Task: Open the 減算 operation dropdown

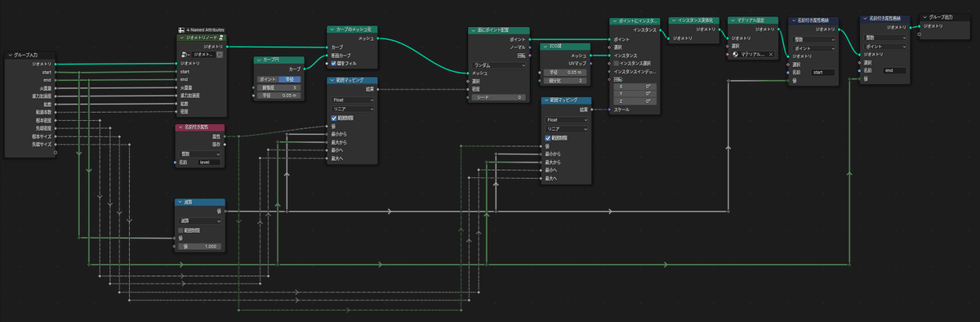Action: [201, 220]
